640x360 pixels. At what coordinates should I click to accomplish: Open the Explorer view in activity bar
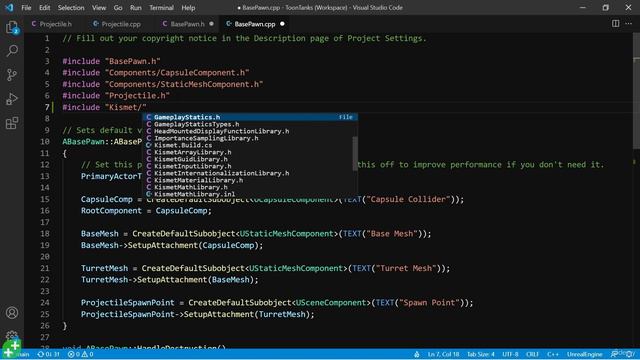coord(12,27)
